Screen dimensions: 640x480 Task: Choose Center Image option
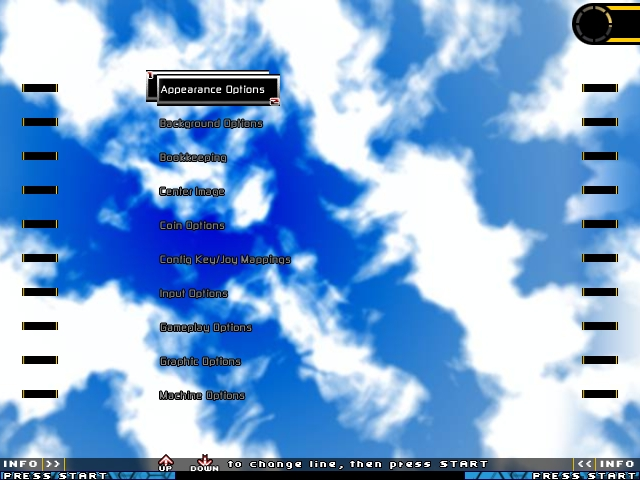pyautogui.click(x=192, y=191)
